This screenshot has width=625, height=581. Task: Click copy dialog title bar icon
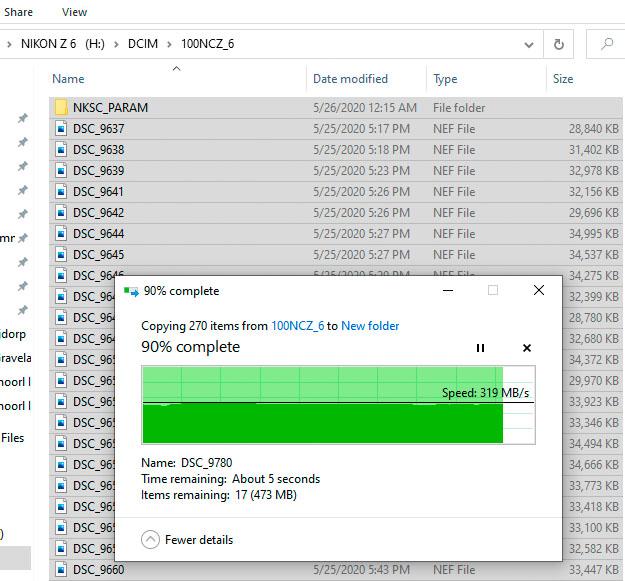pos(131,291)
